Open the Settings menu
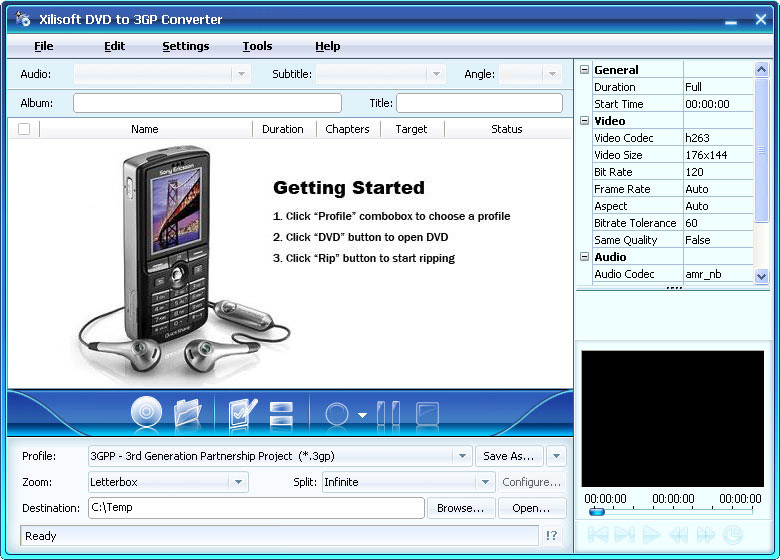This screenshot has height=560, width=780. click(186, 46)
